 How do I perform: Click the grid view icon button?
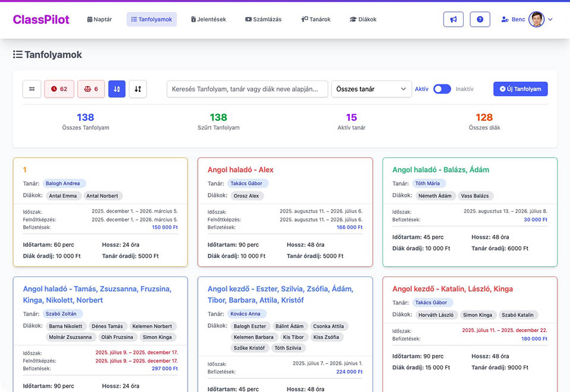[32, 89]
